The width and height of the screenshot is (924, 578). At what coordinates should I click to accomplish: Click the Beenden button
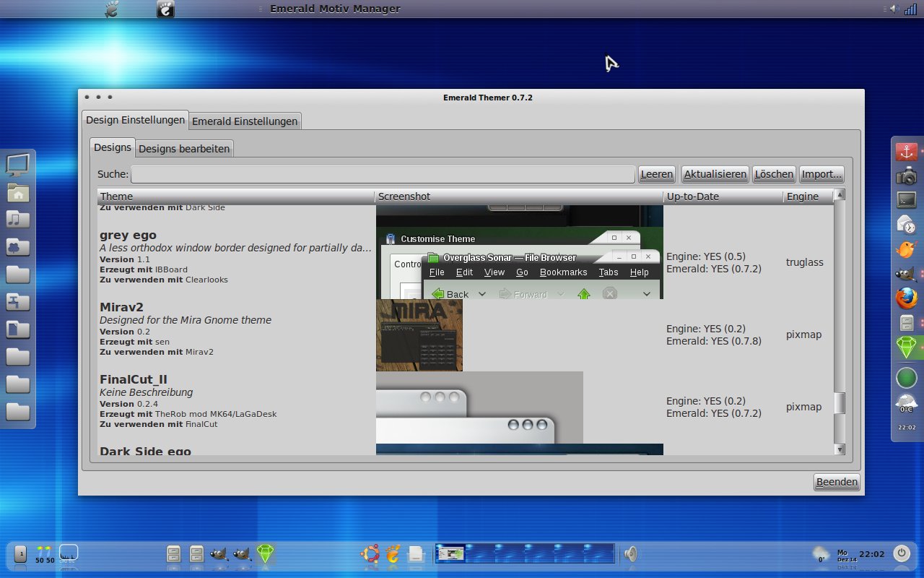coord(837,482)
